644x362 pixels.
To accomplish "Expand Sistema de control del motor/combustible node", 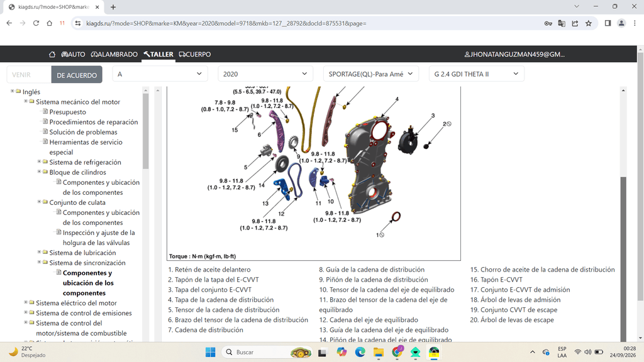I will coord(26,322).
